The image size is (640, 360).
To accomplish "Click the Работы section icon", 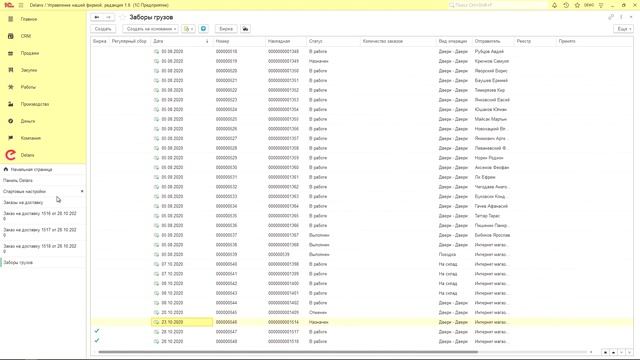I will [11, 87].
